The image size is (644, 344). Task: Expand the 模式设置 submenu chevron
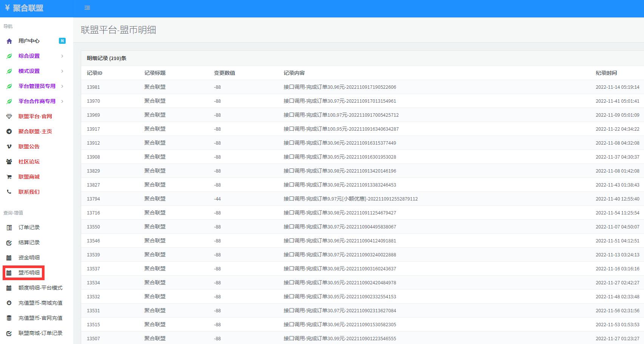(x=62, y=71)
